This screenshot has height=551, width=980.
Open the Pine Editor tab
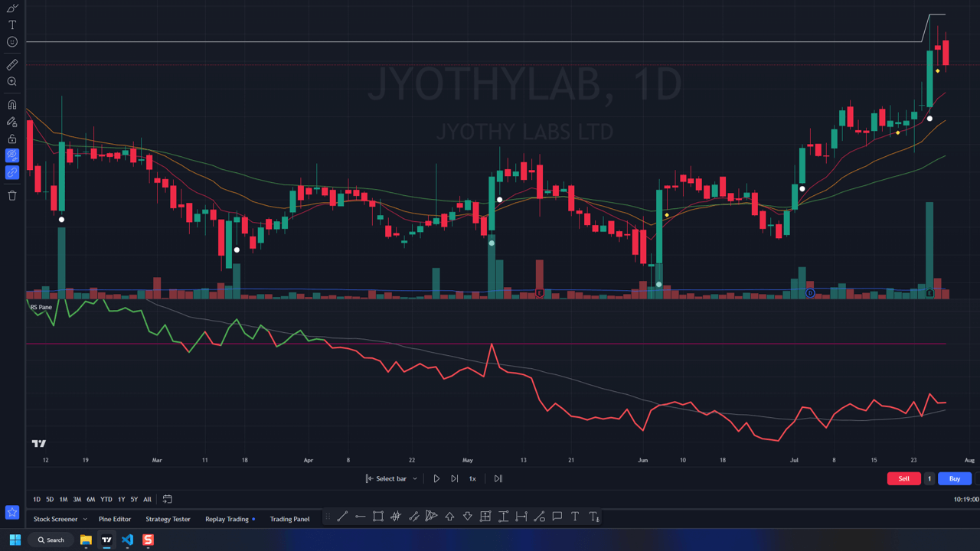(115, 519)
